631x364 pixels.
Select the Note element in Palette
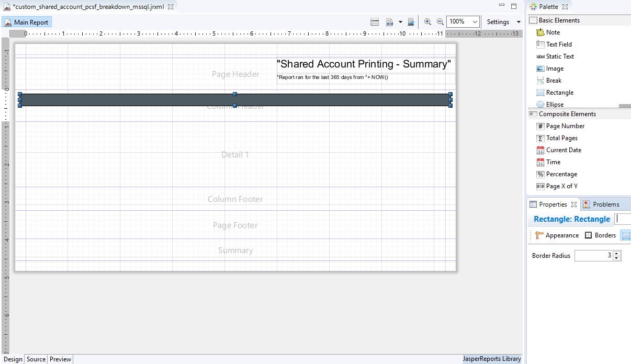[x=548, y=32]
